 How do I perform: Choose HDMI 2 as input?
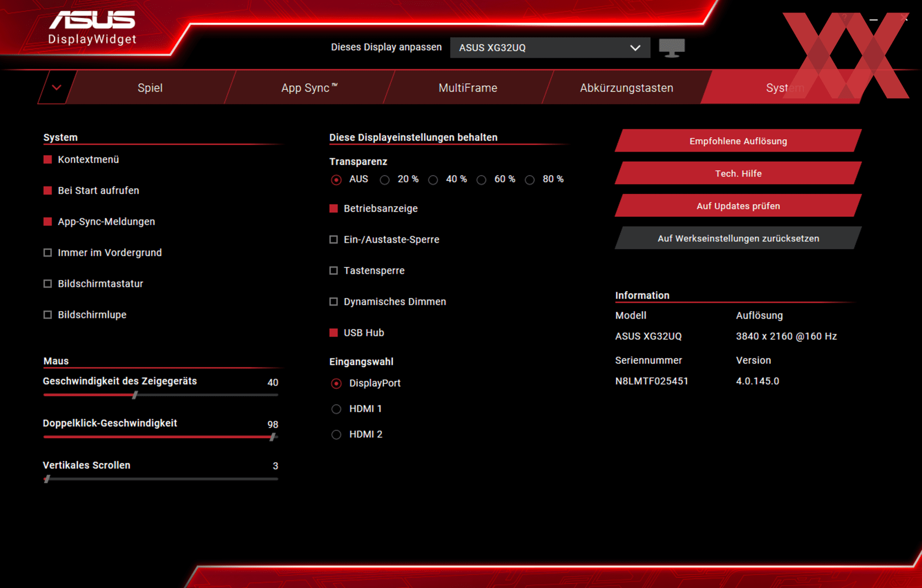pyautogui.click(x=336, y=434)
